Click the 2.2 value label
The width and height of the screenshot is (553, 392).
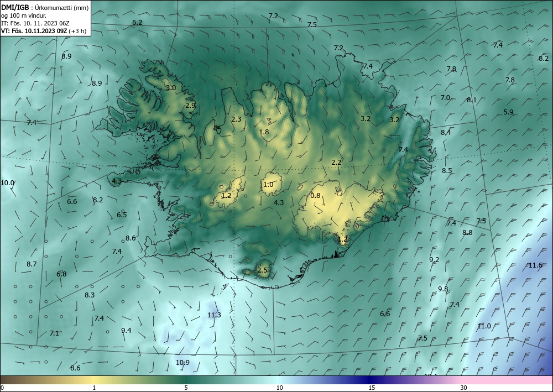coord(336,163)
